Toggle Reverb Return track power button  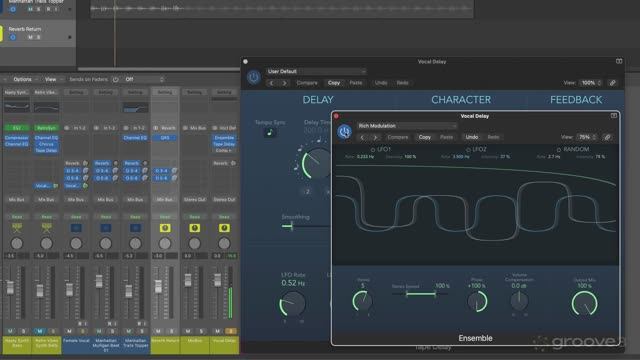[13, 37]
